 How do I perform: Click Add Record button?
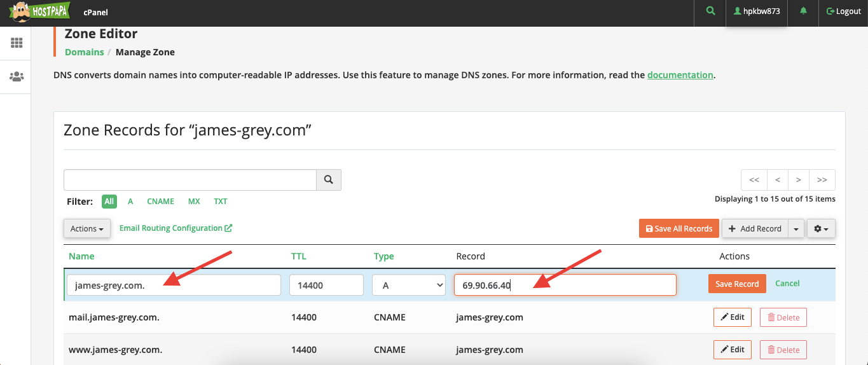755,228
